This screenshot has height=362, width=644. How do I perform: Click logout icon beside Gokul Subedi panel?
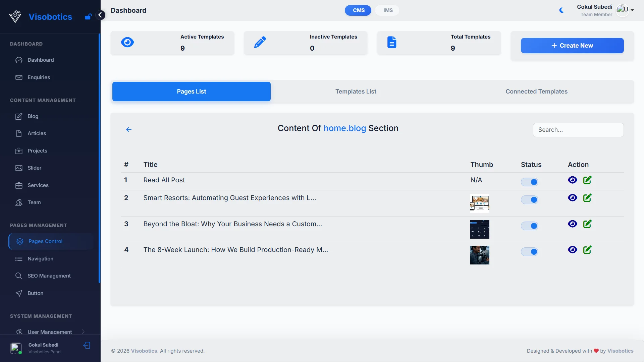[87, 345]
